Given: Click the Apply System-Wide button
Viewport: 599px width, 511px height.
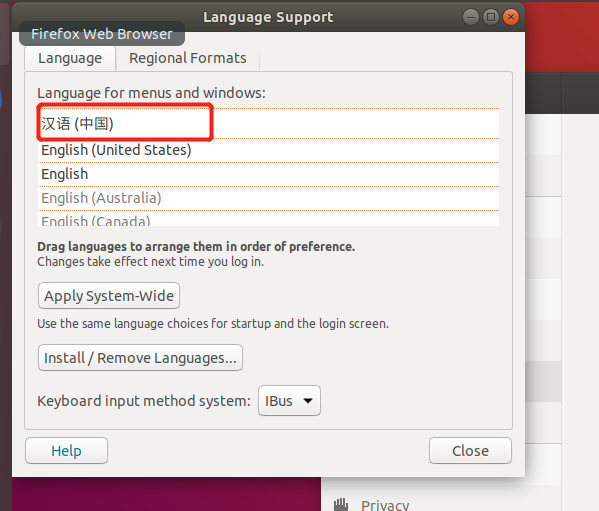Looking at the screenshot, I should pyautogui.click(x=109, y=296).
